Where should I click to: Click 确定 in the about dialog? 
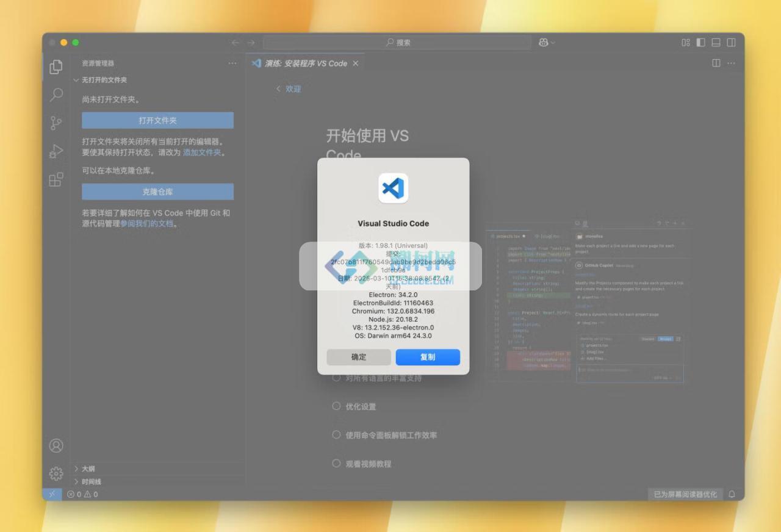pyautogui.click(x=359, y=357)
